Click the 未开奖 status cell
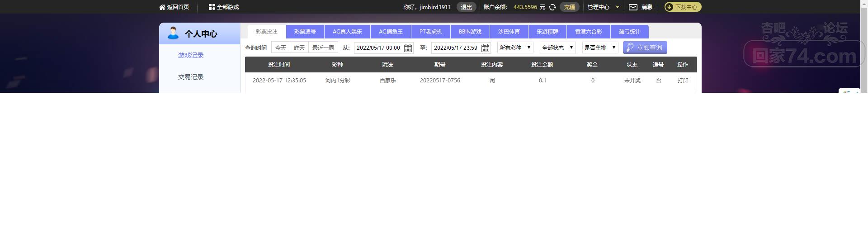 [632, 81]
